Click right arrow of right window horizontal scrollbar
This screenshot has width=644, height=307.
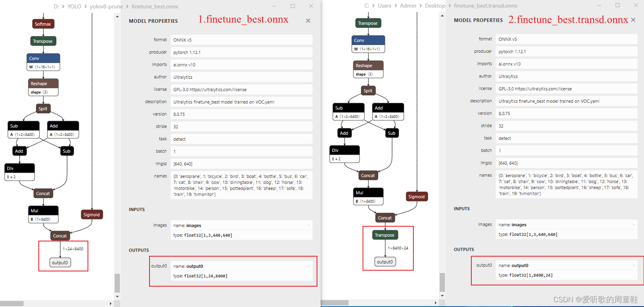point(436,303)
